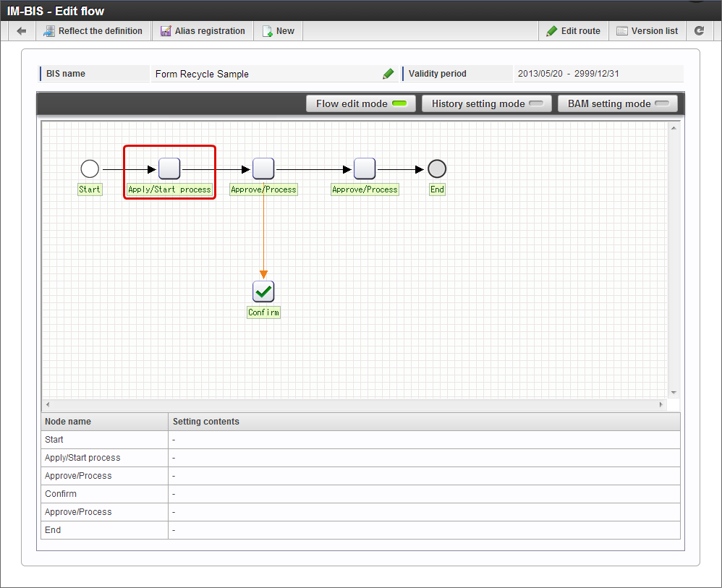Toggle BAM setting mode
722x588 pixels.
click(618, 103)
